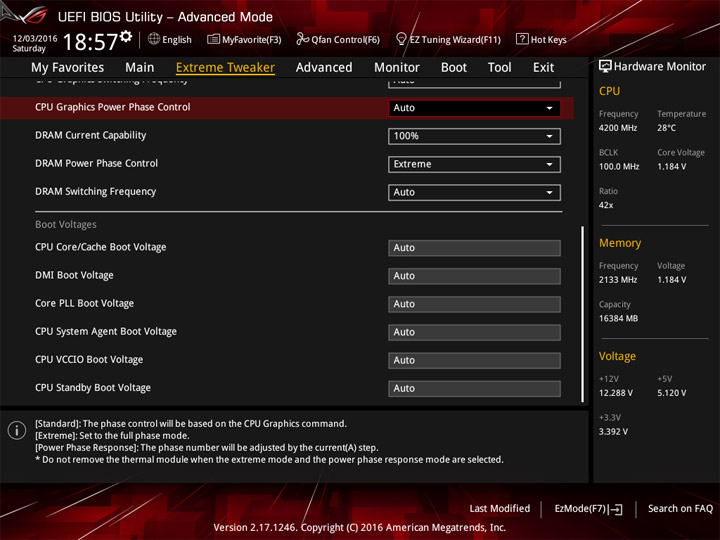Switch to the Main tab

[x=140, y=68]
